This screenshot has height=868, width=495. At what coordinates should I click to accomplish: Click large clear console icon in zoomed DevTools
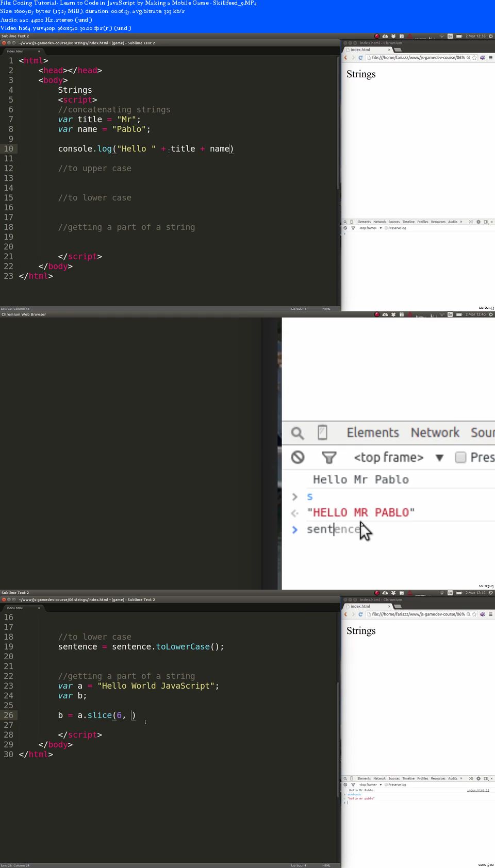(x=298, y=457)
